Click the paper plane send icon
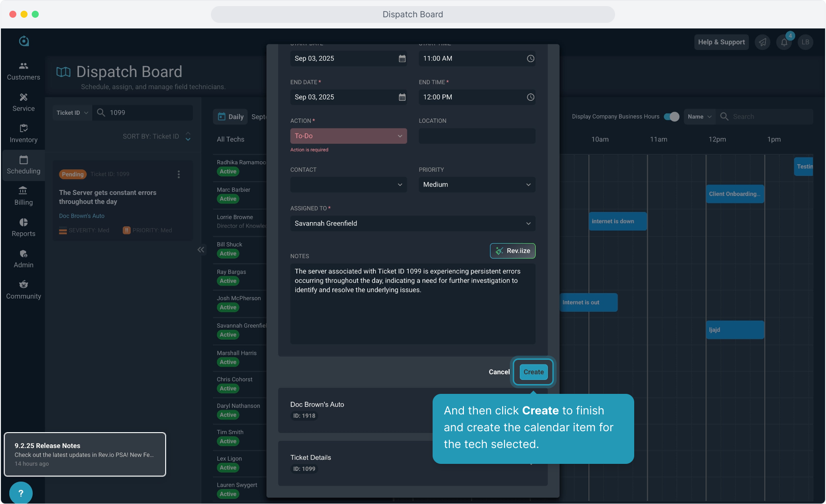Viewport: 826px width, 504px height. [763, 42]
